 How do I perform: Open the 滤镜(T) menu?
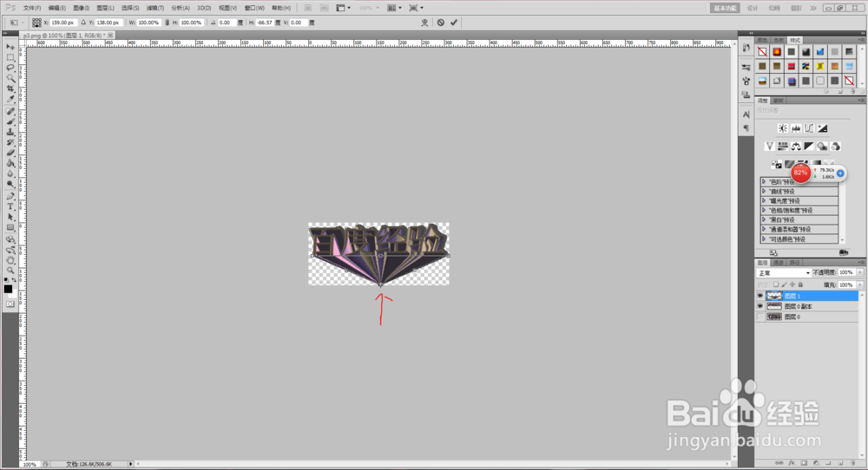[x=155, y=8]
